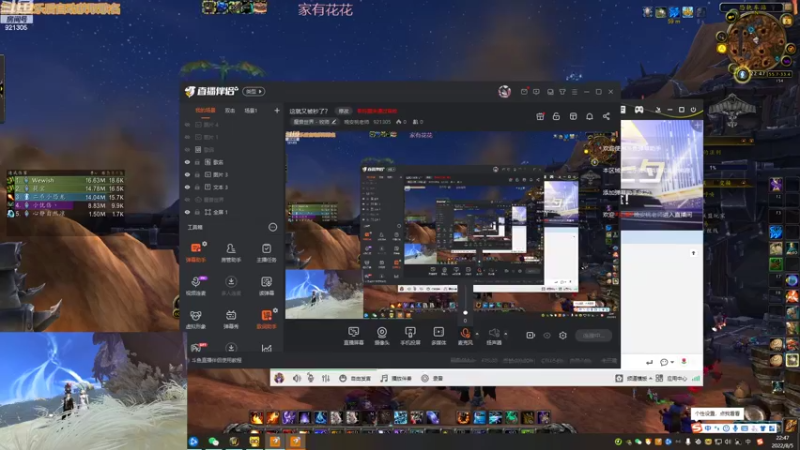Image resolution: width=800 pixels, height=450 pixels.
Task: Toggle preview eye icon beside settings gear
Action: (547, 335)
